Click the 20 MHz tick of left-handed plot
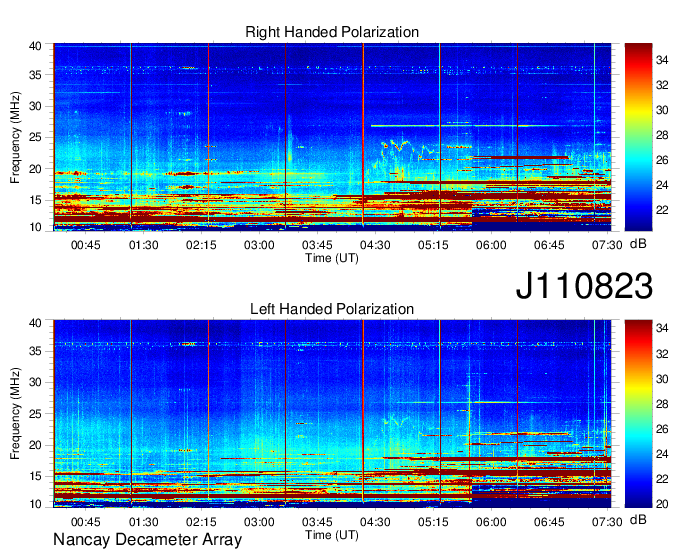This screenshot has height=552, width=680. (36, 445)
